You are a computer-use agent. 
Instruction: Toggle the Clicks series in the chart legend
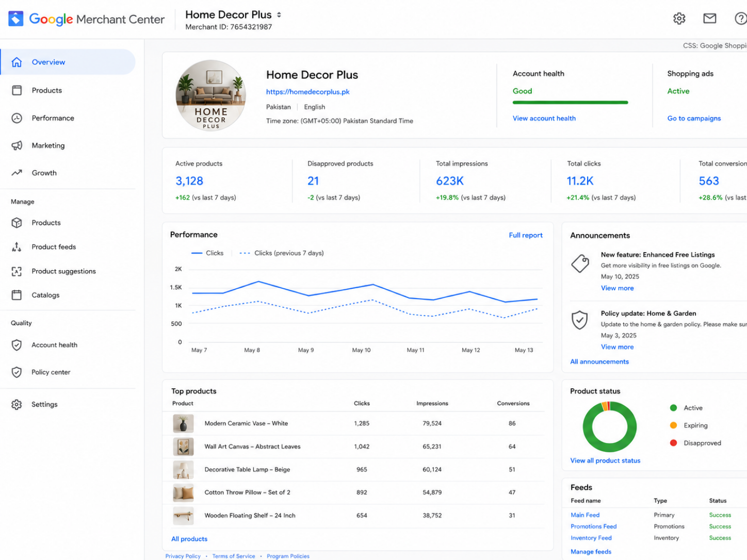(207, 253)
